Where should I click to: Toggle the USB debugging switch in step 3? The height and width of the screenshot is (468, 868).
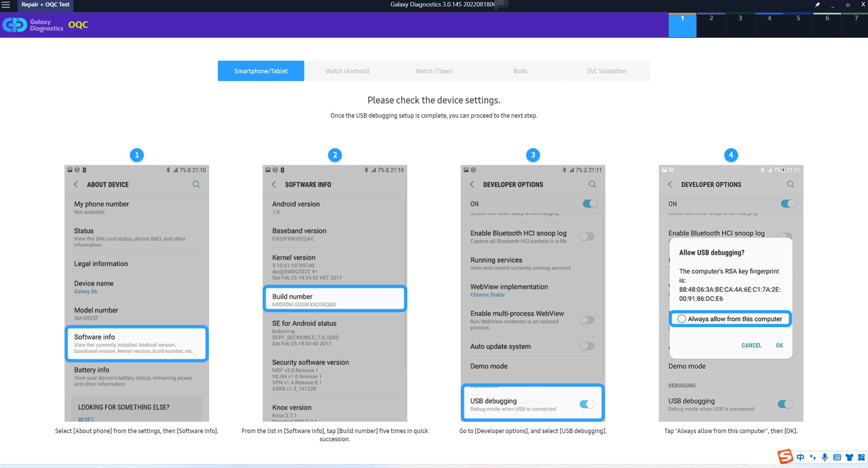pos(587,404)
